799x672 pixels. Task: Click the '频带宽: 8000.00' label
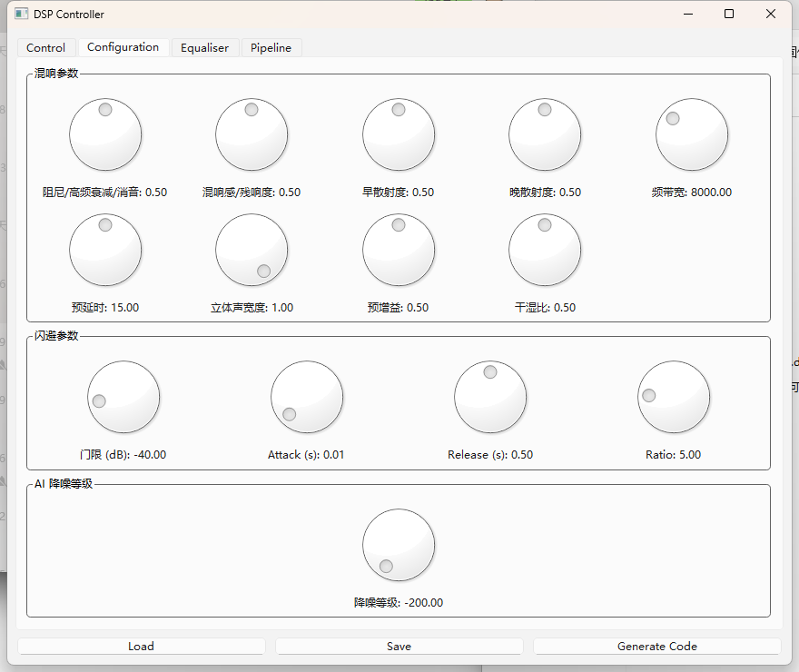pos(692,193)
